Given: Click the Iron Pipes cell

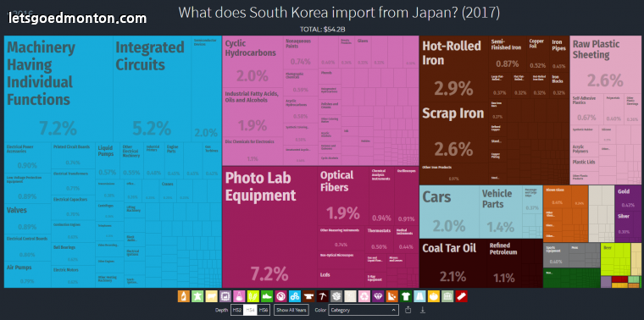Looking at the screenshot, I should [559, 53].
